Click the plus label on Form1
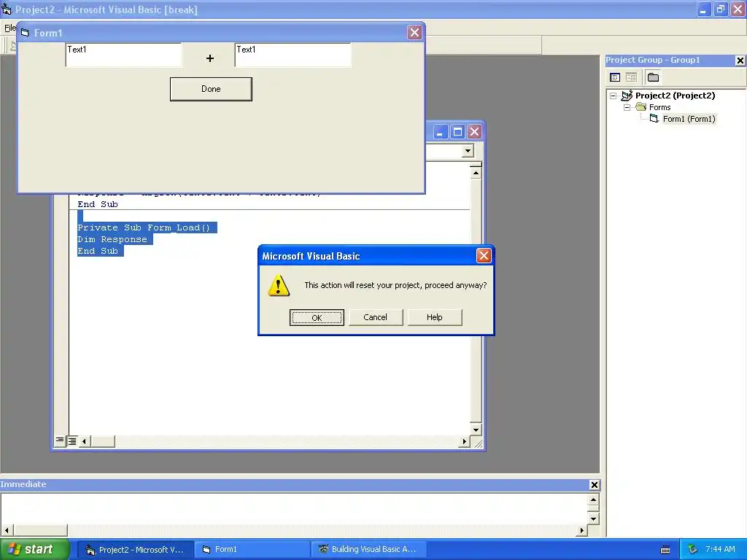Image resolution: width=747 pixels, height=560 pixels. 209,58
